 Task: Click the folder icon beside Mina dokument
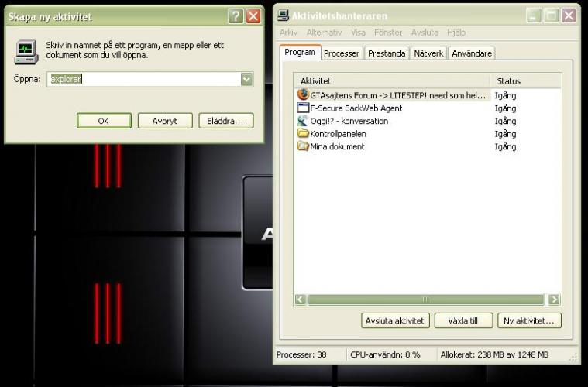(303, 146)
